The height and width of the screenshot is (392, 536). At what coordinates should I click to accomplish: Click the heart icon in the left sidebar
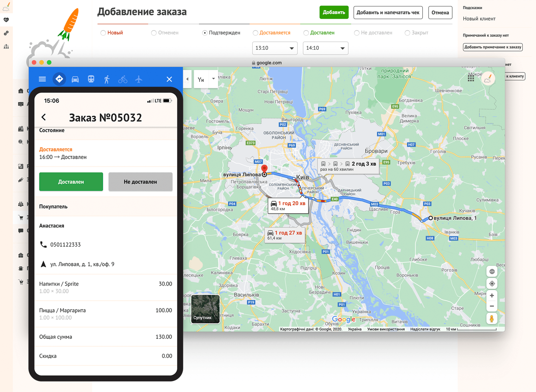[6, 20]
